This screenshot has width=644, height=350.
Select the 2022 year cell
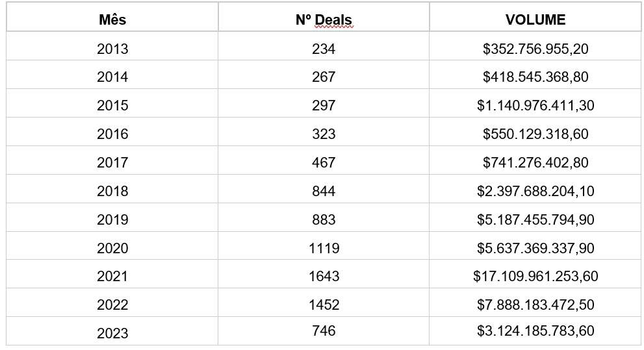click(x=112, y=305)
